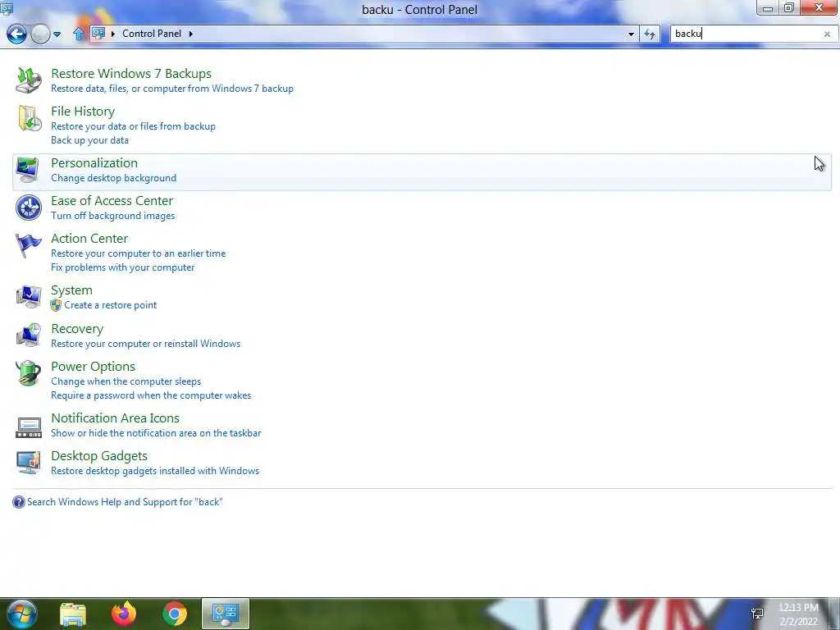Viewport: 840px width, 630px height.
Task: Open the Notification Area Icons heading
Action: [115, 418]
